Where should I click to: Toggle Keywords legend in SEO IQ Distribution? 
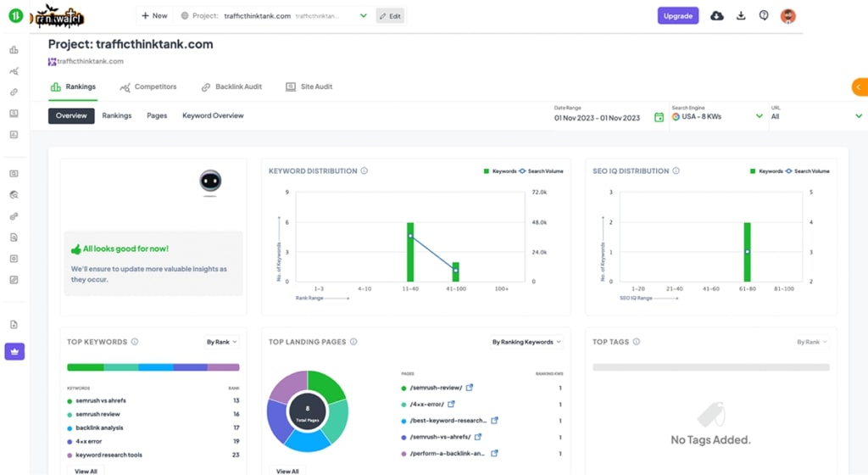[766, 171]
